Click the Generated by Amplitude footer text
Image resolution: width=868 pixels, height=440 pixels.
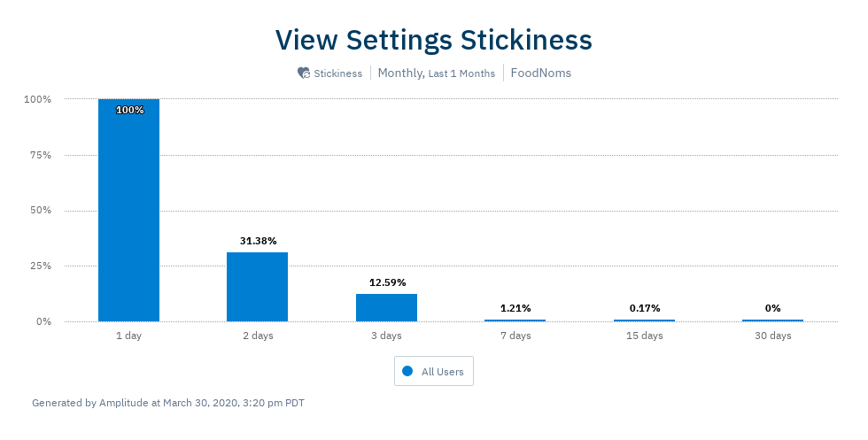[x=168, y=402]
